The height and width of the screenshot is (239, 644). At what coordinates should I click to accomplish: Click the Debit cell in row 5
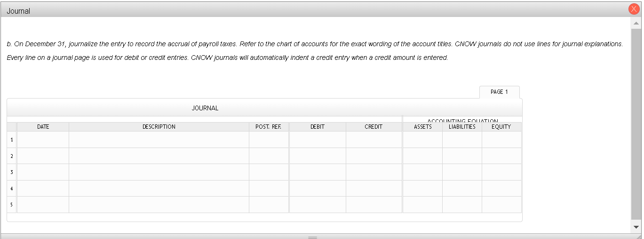point(318,205)
